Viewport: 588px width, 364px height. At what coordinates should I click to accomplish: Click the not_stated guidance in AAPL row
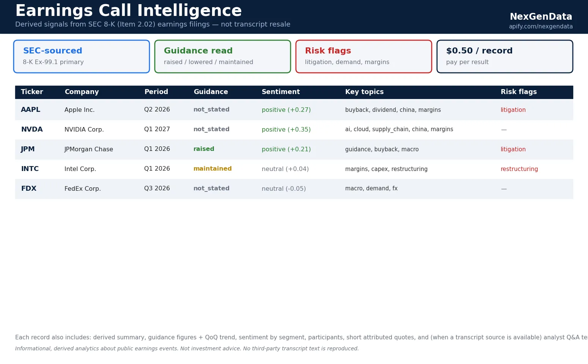(211, 110)
